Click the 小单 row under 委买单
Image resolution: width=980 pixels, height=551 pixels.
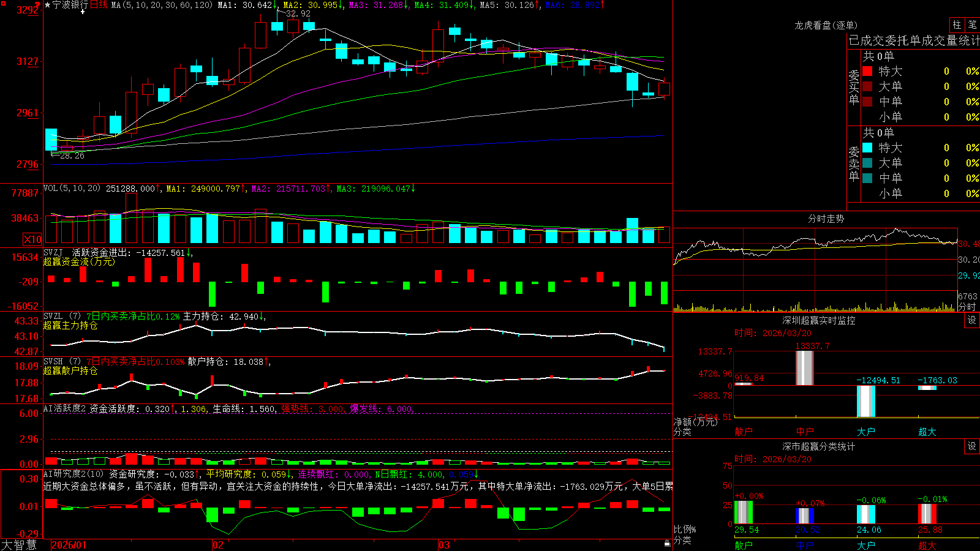click(x=920, y=117)
